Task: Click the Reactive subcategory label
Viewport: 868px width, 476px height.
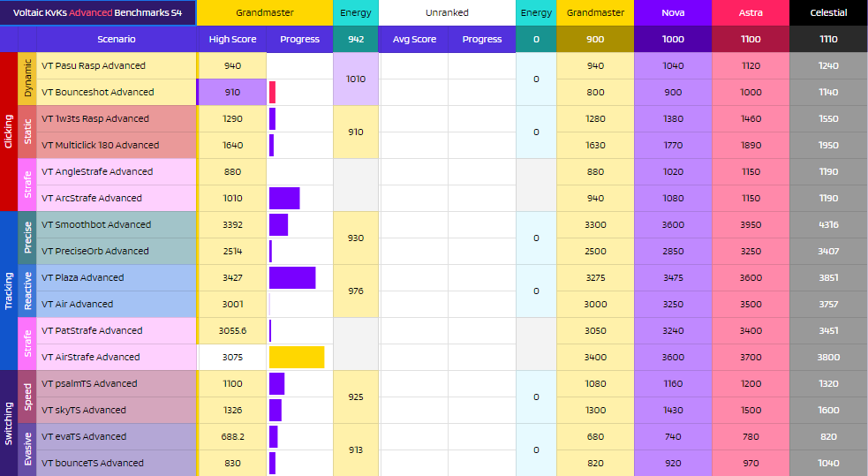Action: tap(27, 291)
